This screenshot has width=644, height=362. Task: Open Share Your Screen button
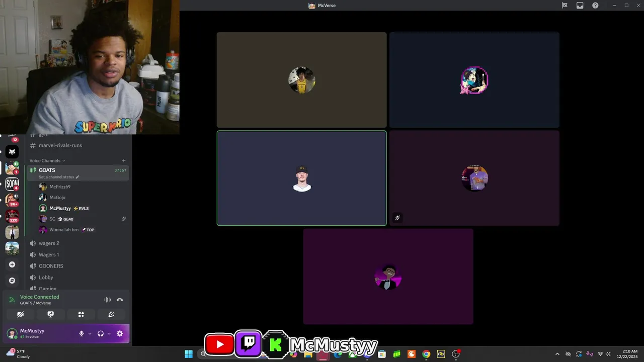[x=50, y=314]
